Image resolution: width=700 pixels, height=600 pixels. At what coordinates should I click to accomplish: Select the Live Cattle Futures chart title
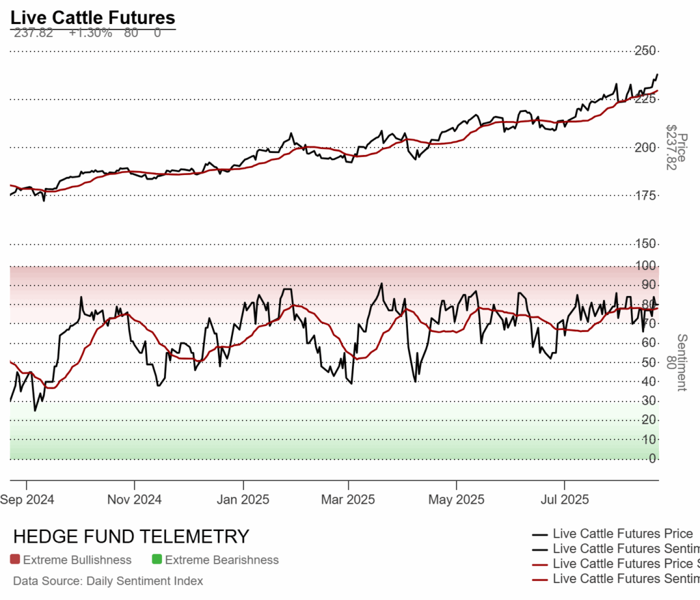[x=93, y=18]
